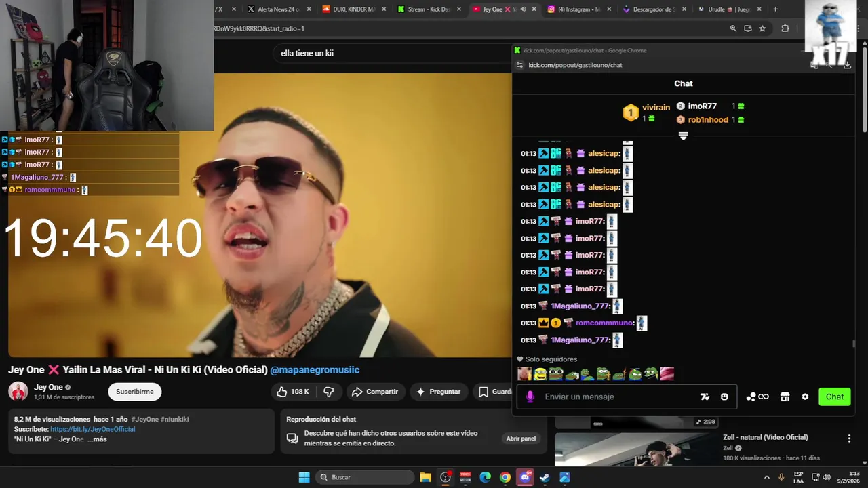Open site info icon in chat popout
Viewport: 868px width, 488px height.
coord(520,65)
